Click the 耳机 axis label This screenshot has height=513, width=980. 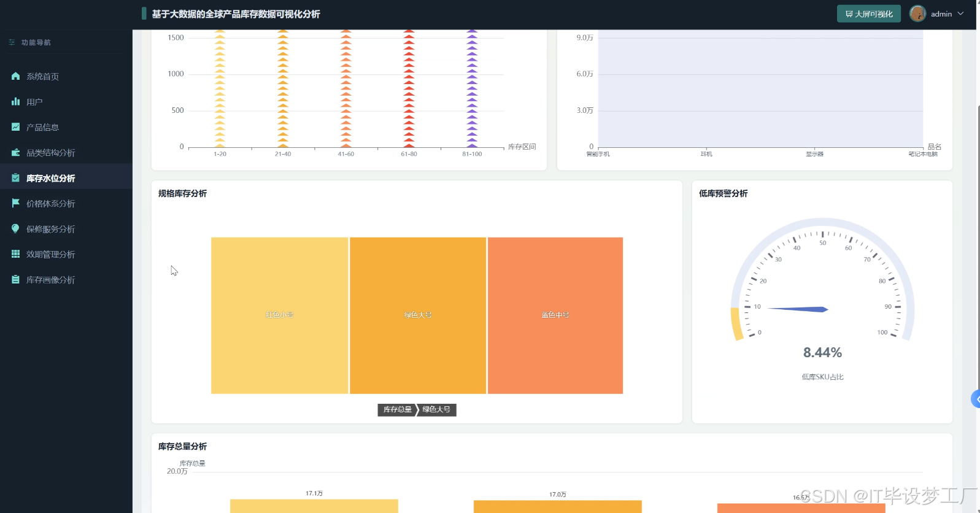pyautogui.click(x=706, y=154)
